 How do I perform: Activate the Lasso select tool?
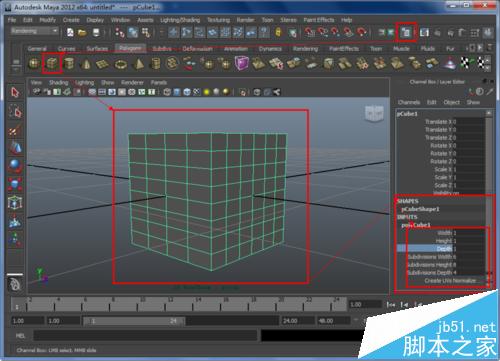tap(15, 111)
